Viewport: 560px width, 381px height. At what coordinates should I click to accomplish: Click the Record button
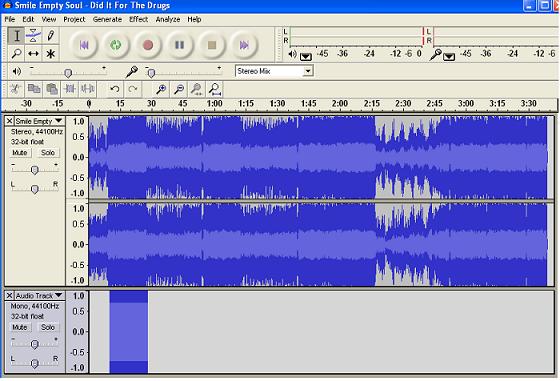point(148,45)
